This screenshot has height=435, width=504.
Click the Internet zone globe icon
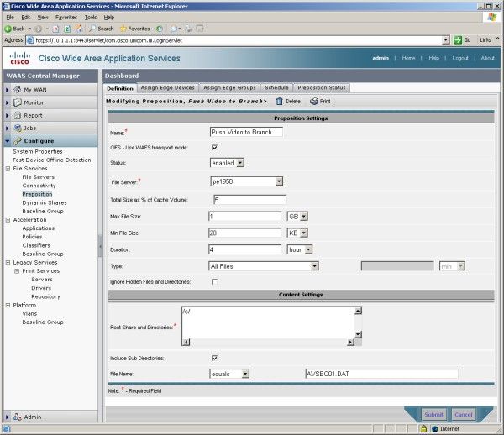tap(435, 428)
